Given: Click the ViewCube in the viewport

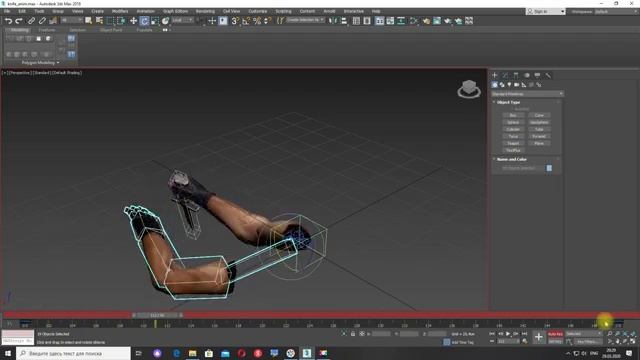Looking at the screenshot, I should coord(469,89).
